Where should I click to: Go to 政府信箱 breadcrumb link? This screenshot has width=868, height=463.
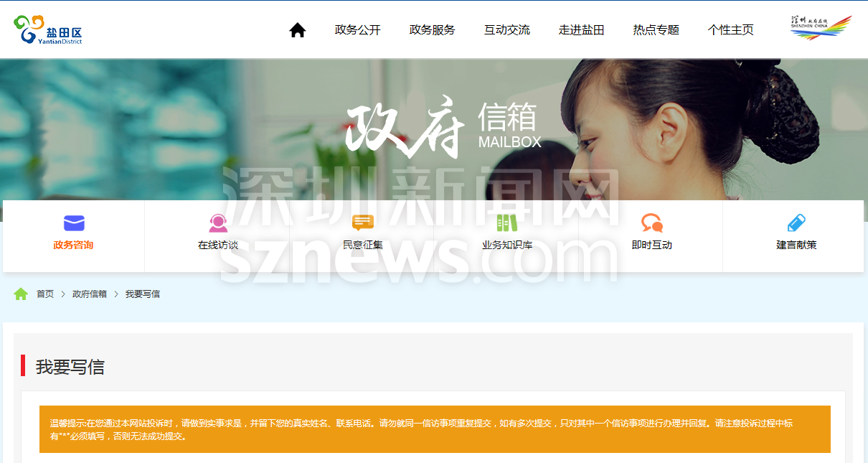[x=90, y=294]
